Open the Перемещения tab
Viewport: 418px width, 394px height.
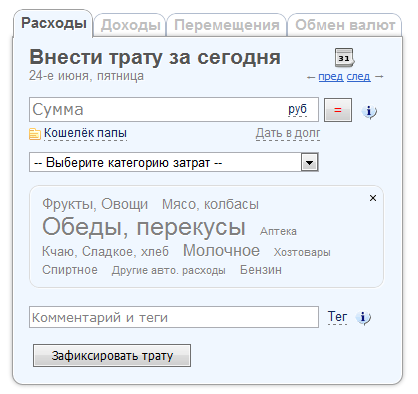227,25
